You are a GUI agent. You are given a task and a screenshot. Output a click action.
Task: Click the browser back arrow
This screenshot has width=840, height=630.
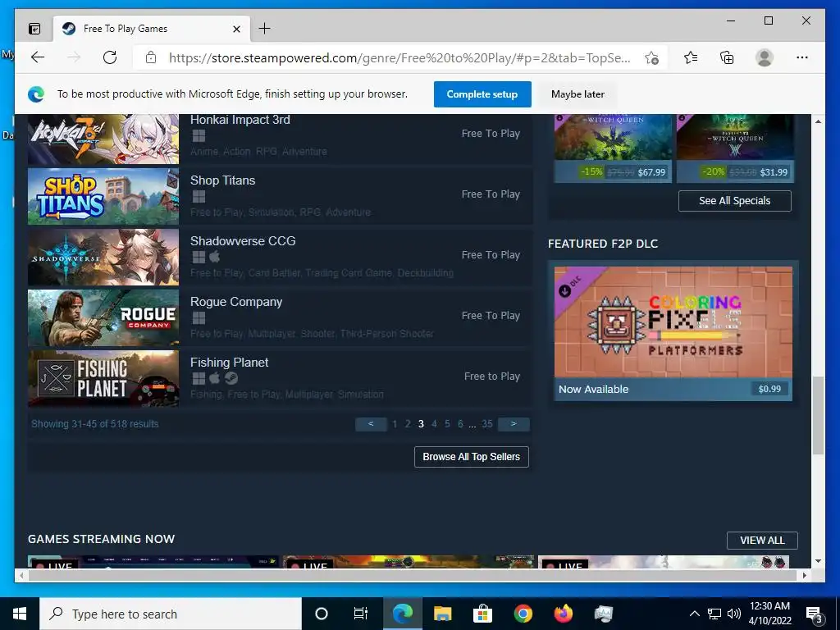click(38, 57)
